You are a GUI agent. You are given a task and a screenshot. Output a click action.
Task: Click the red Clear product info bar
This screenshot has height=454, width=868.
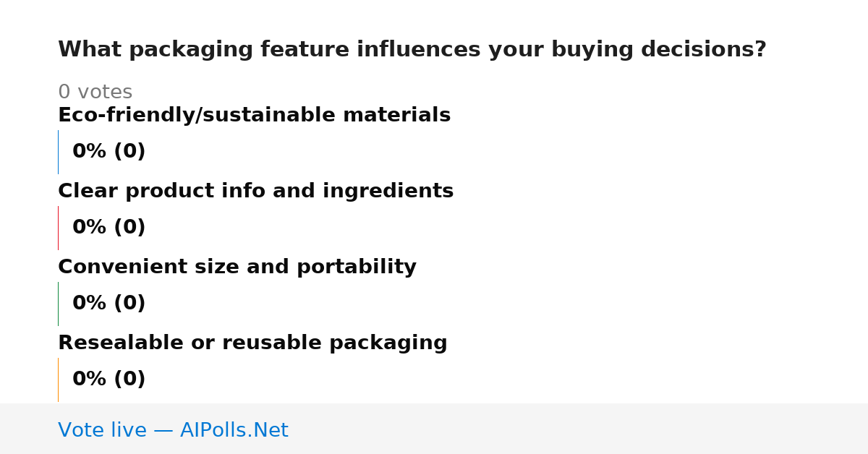click(x=58, y=228)
